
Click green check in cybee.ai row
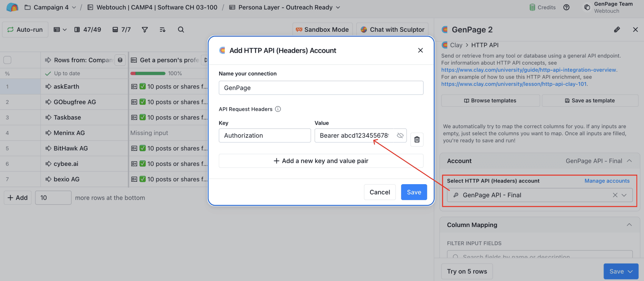[143, 164]
